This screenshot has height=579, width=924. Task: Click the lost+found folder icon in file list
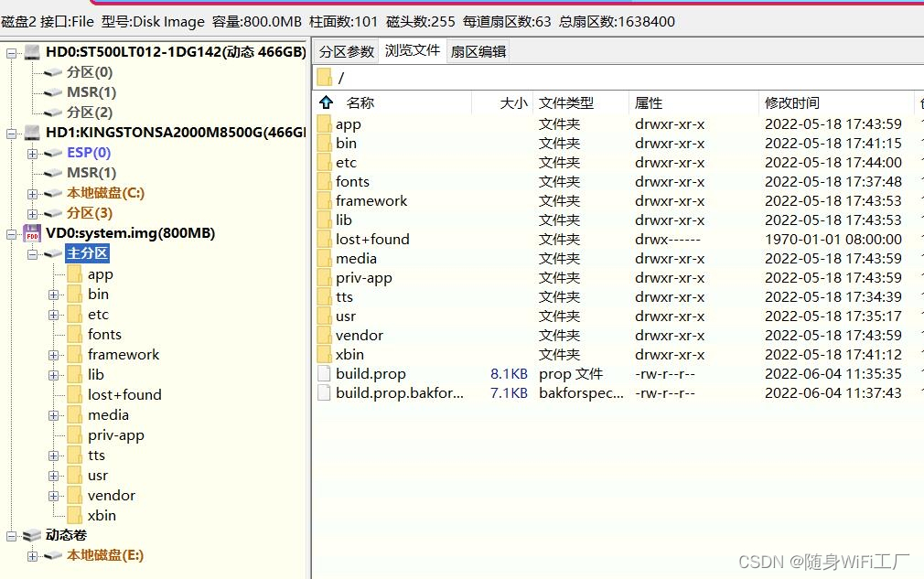[324, 239]
